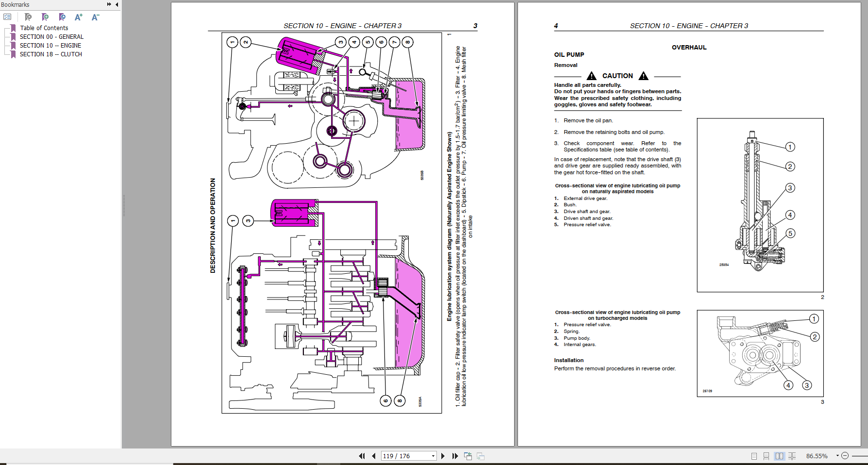The image size is (868, 465).
Task: Go to the first page
Action: point(361,456)
